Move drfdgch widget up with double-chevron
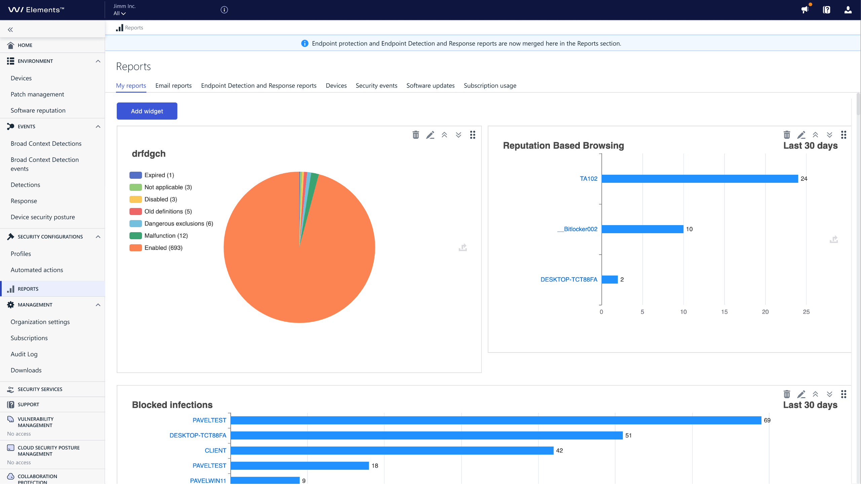Viewport: 861px width, 504px height. click(444, 135)
